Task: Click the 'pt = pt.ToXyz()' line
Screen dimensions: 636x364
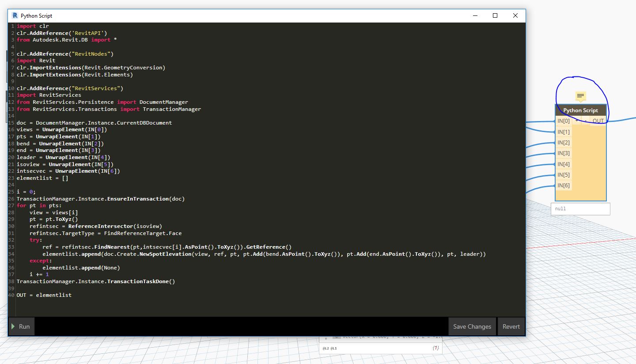Action: (x=54, y=219)
